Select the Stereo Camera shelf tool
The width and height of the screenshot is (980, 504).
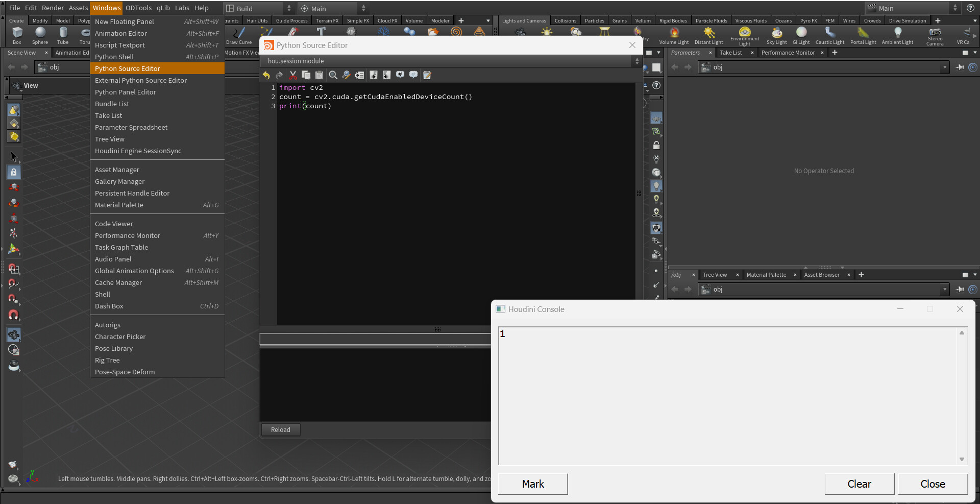click(935, 36)
